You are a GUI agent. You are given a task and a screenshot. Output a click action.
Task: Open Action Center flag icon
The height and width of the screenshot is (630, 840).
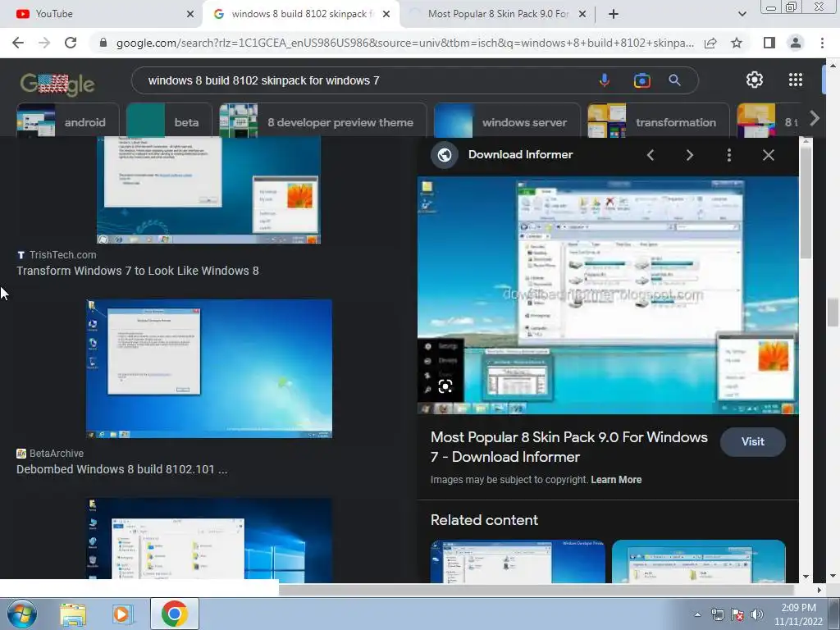737,614
